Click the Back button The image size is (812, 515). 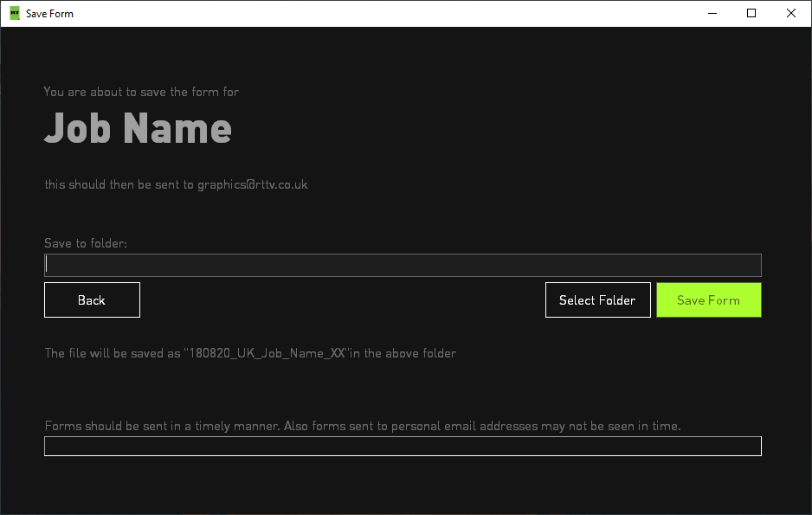92,299
